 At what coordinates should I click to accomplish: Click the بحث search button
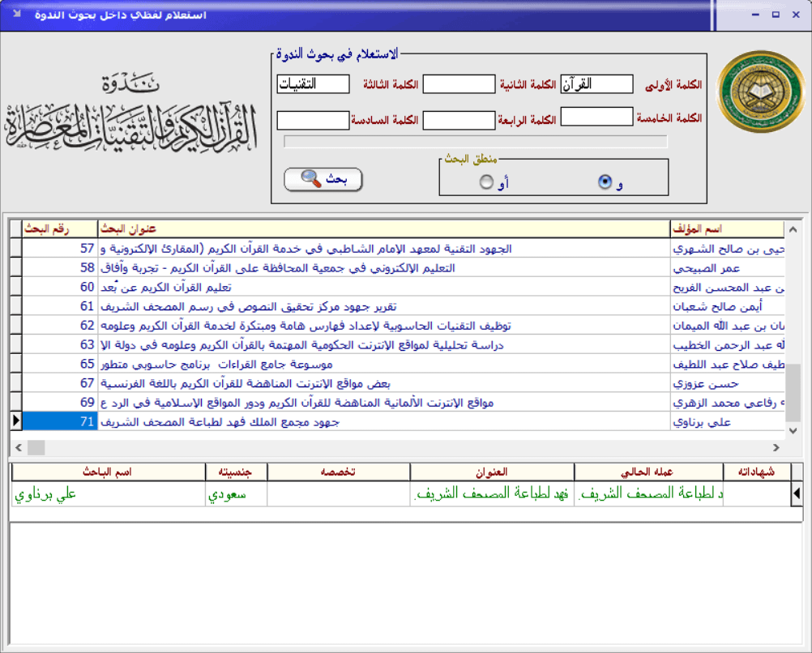point(323,179)
